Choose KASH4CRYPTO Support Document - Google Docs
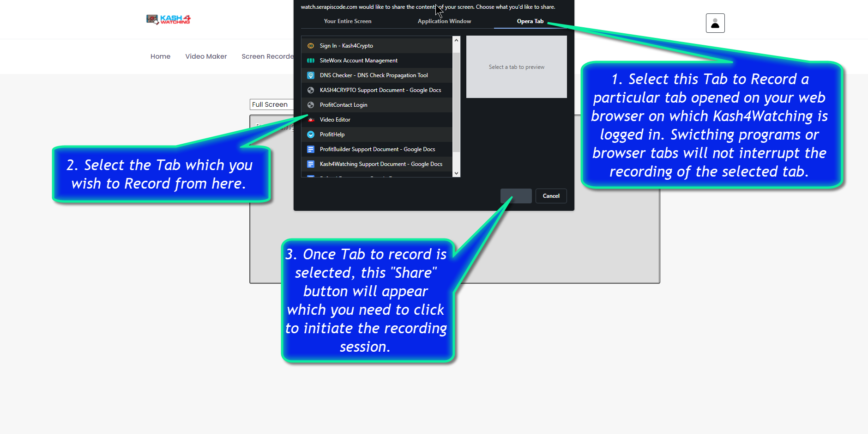Screen dimensions: 868x434 (x=377, y=90)
